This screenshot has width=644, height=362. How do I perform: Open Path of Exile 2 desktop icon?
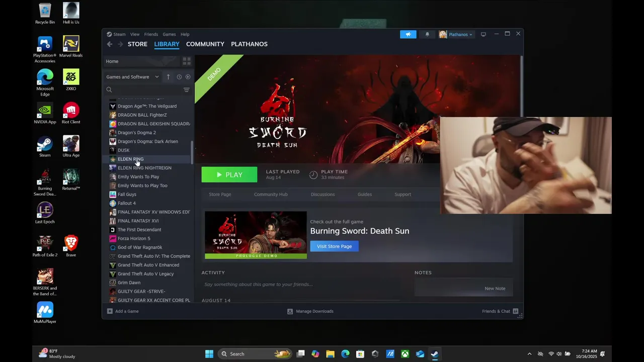tap(45, 246)
